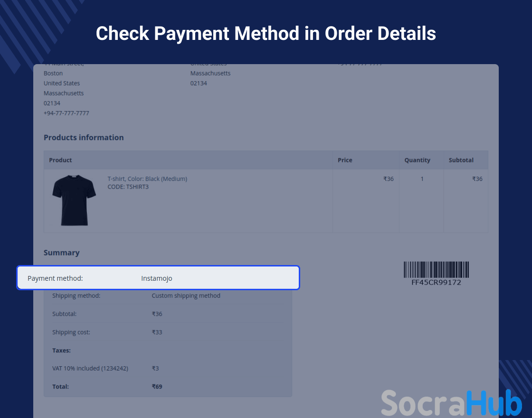Image resolution: width=532 pixels, height=418 pixels.
Task: Open the T-shirt, Color: Black (Medium) link
Action: 147,179
